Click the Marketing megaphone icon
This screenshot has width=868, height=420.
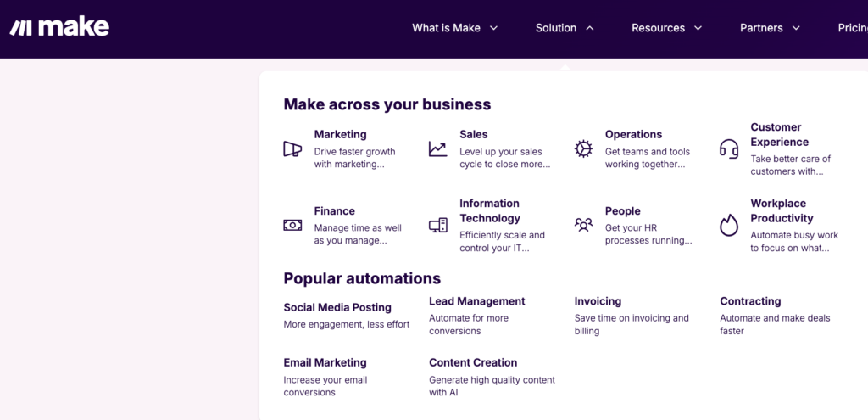pos(292,149)
